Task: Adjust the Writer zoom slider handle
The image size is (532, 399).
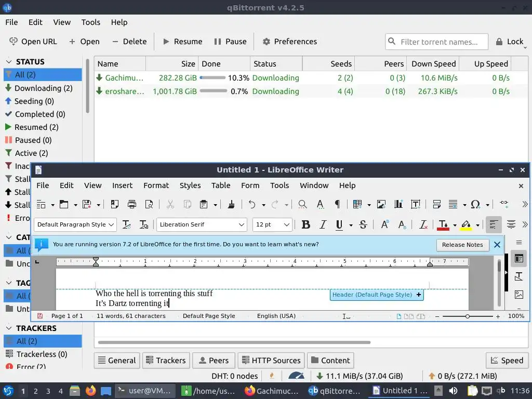Action: coord(467,316)
